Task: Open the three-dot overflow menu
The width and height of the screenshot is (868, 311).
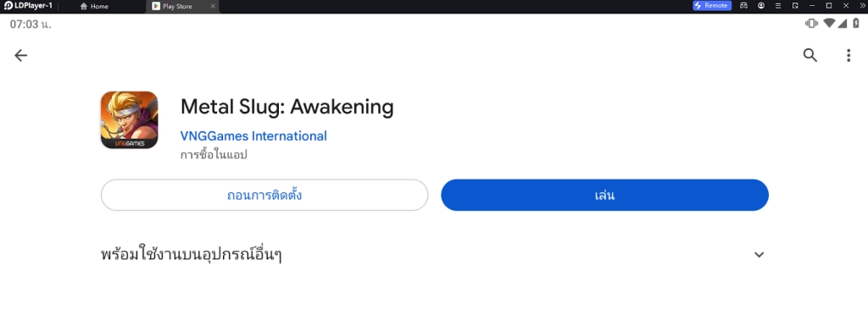Action: pyautogui.click(x=848, y=55)
